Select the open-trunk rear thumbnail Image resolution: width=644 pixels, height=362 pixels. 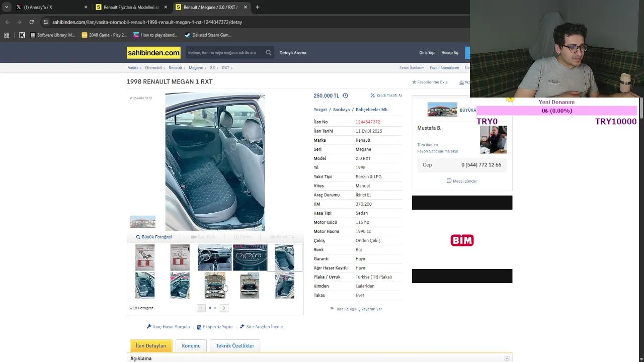click(250, 285)
